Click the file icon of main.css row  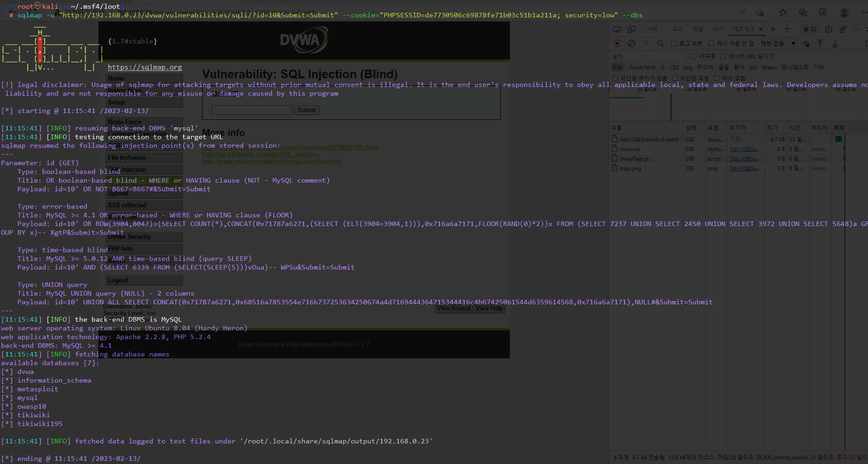615,149
